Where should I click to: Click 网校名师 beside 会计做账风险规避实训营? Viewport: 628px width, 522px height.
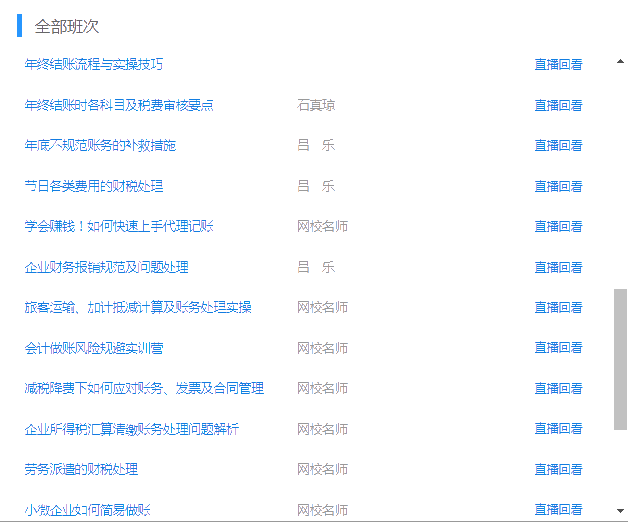pyautogui.click(x=322, y=348)
